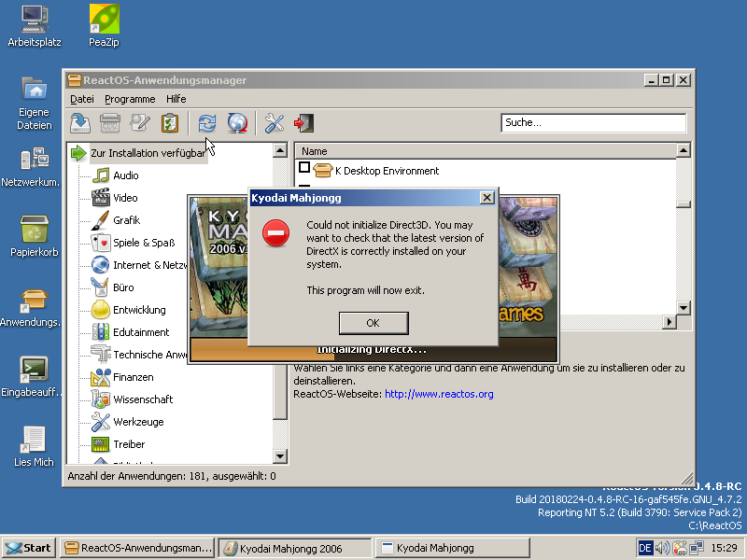Viewport: 747px width, 560px height.
Task: Select the Edutainment category
Action: (x=131, y=332)
